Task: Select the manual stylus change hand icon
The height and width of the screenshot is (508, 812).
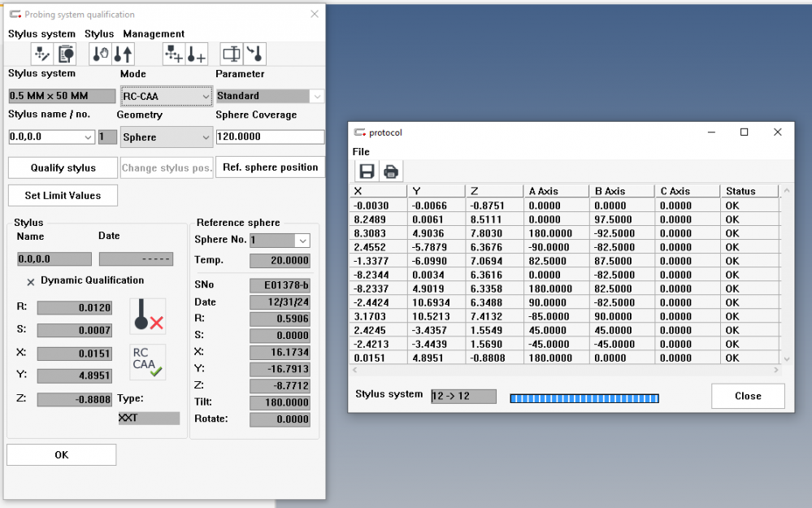Action: click(101, 54)
